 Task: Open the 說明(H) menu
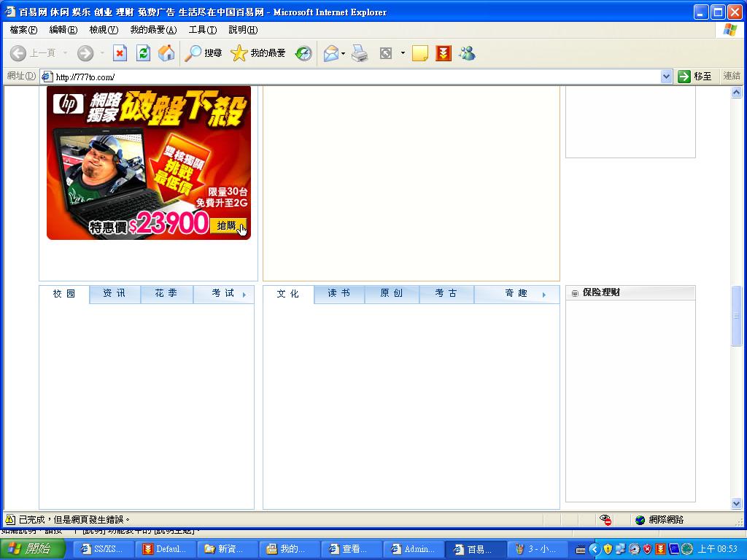[x=243, y=29]
